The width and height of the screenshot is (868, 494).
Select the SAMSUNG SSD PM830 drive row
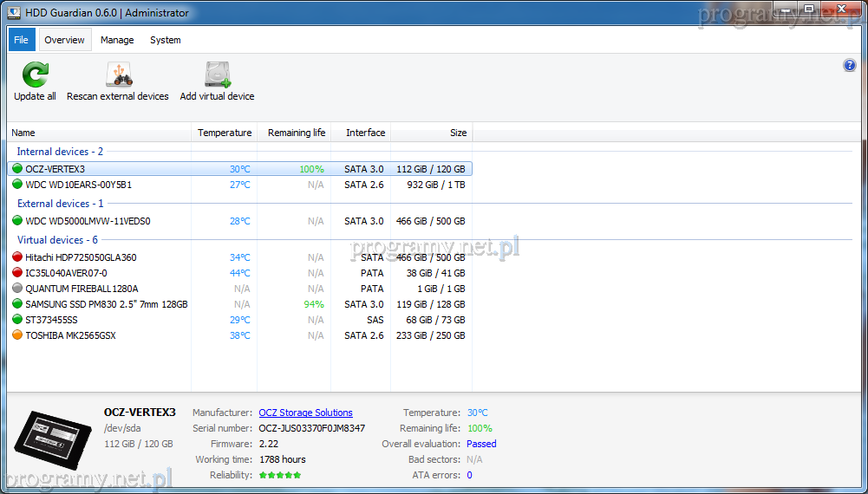click(x=106, y=304)
